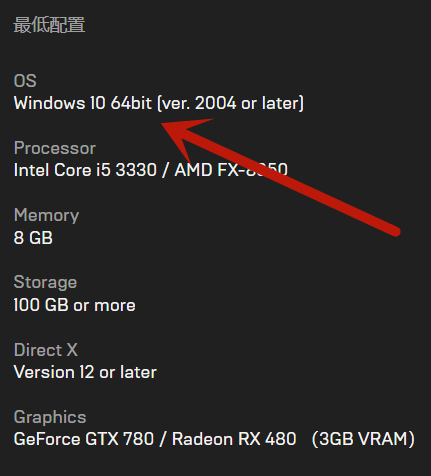Click the 8 GB memory value
Viewport: 431px width, 476px height.
[x=33, y=238]
